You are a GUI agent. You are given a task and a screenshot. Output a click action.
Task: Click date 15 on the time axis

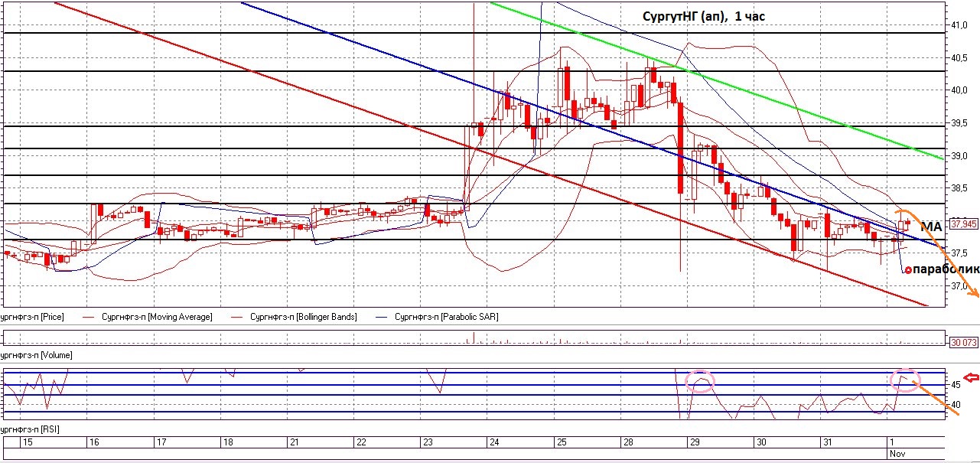(28, 443)
